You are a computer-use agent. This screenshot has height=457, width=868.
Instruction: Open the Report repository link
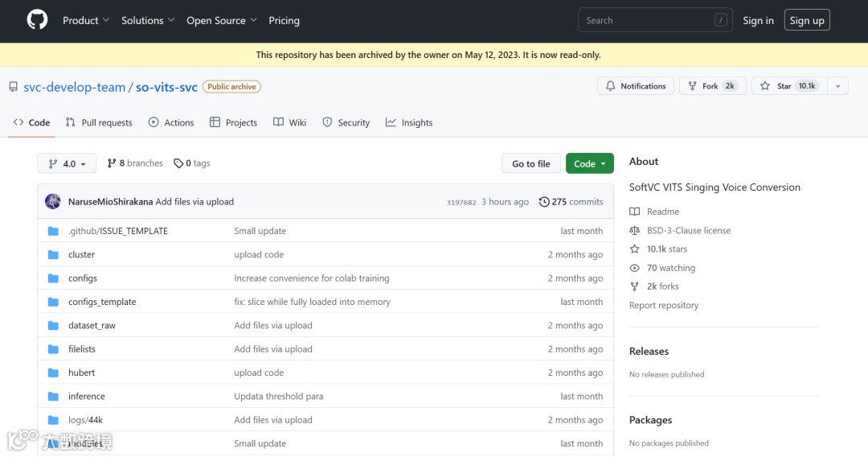tap(664, 306)
